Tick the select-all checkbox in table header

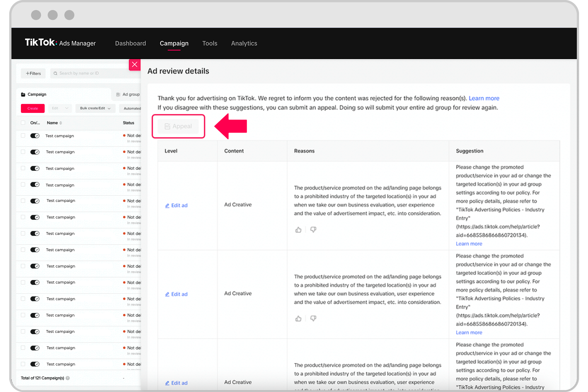coord(23,123)
